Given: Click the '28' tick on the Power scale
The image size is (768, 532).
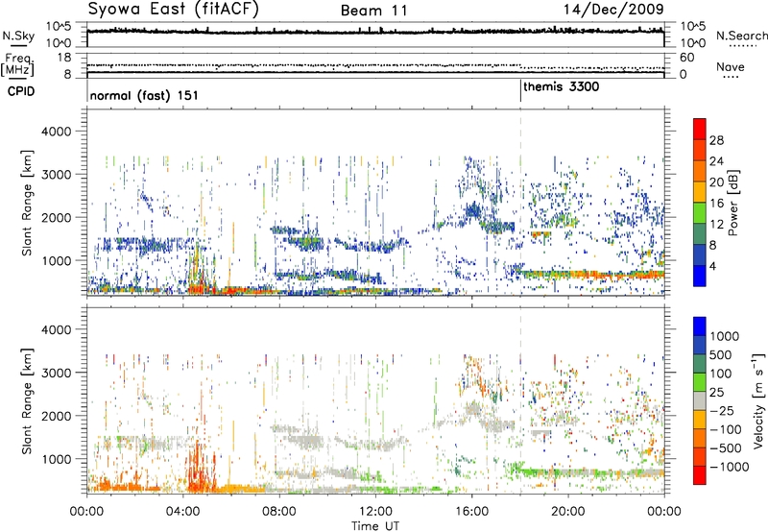Looking at the screenshot, I should (716, 140).
